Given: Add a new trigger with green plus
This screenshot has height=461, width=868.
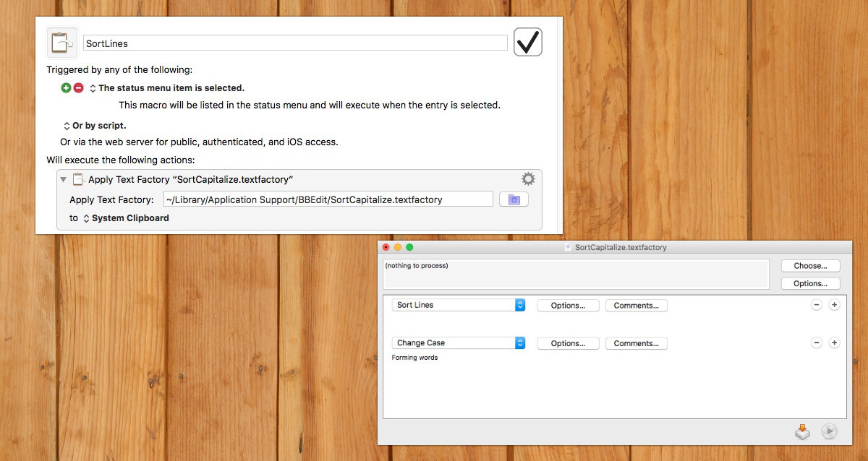Looking at the screenshot, I should tap(67, 87).
